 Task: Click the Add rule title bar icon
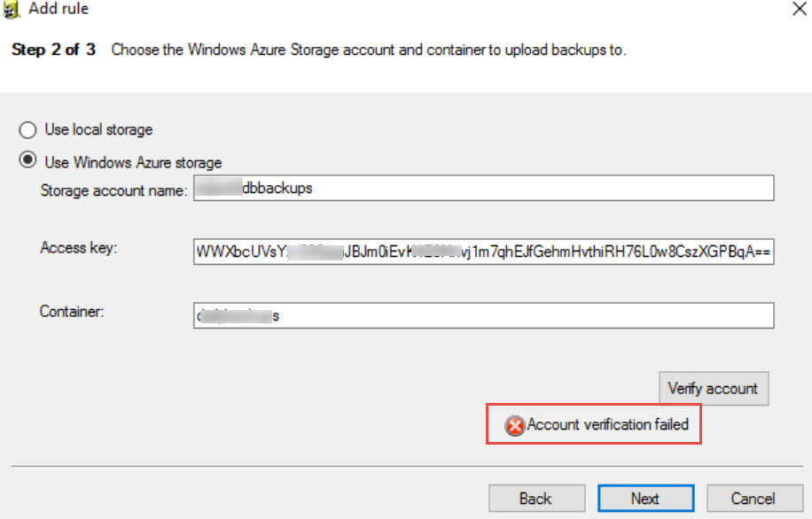tap(11, 10)
